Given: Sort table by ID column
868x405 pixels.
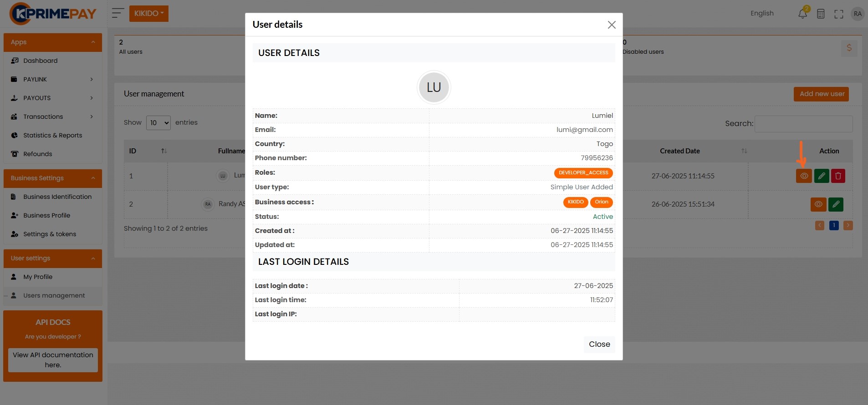Looking at the screenshot, I should point(146,151).
